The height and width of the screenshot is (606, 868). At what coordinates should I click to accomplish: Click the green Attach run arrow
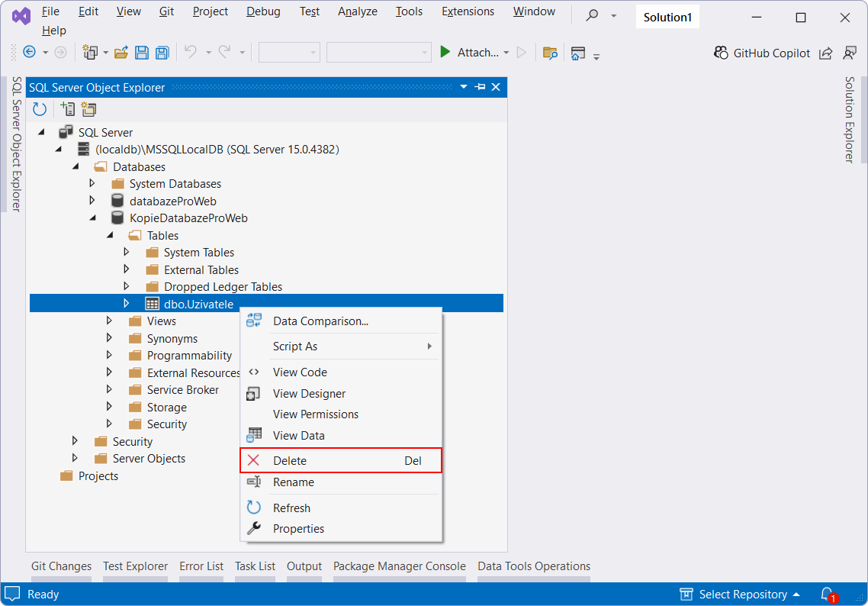[445, 52]
